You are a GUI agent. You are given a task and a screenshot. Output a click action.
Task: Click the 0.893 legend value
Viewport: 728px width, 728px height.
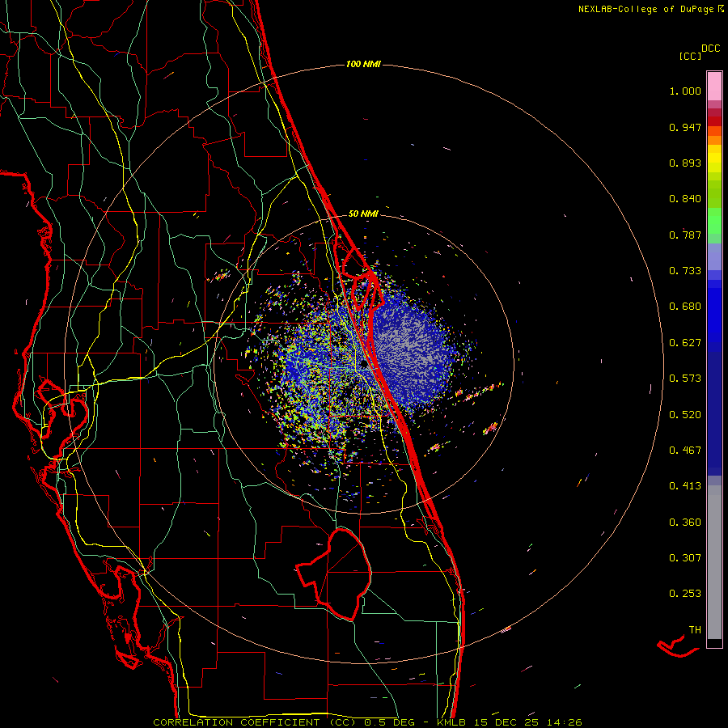point(685,163)
